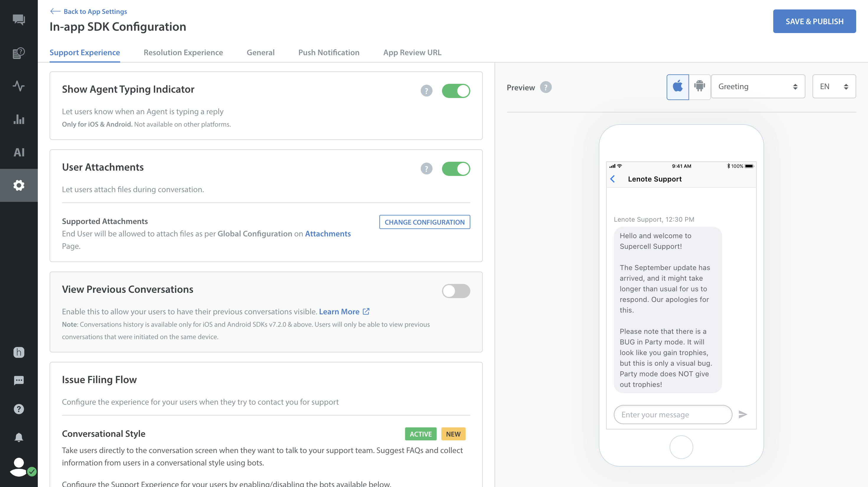The image size is (868, 487).
Task: Switch to the Resolution Experience tab
Action: click(183, 53)
